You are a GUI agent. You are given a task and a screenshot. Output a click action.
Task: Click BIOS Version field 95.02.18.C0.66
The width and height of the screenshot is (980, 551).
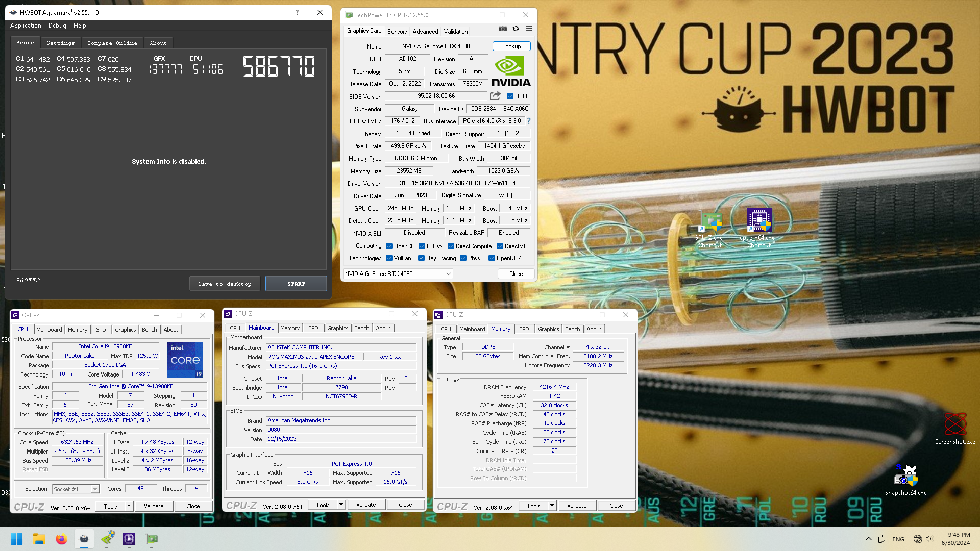tap(436, 96)
